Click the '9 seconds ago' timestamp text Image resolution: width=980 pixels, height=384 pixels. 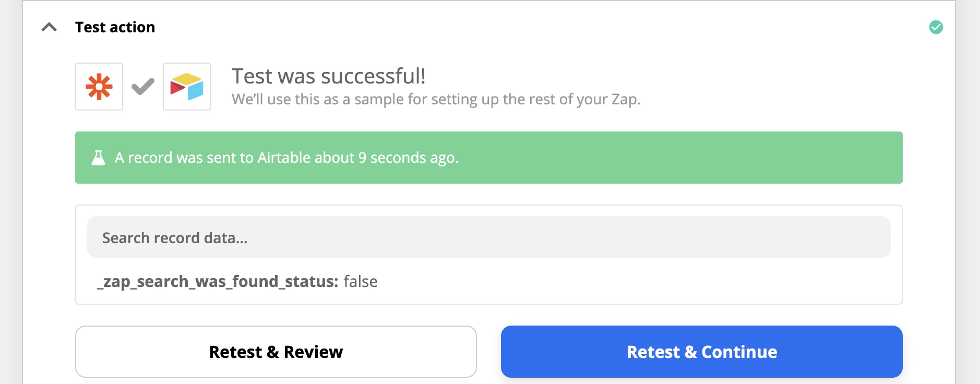(x=408, y=158)
